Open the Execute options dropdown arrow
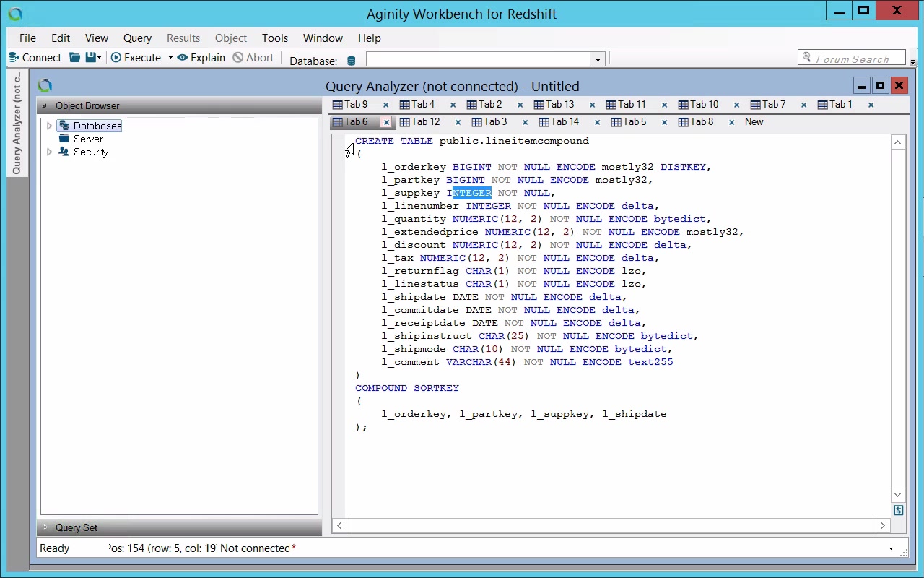The image size is (924, 578). click(x=170, y=58)
